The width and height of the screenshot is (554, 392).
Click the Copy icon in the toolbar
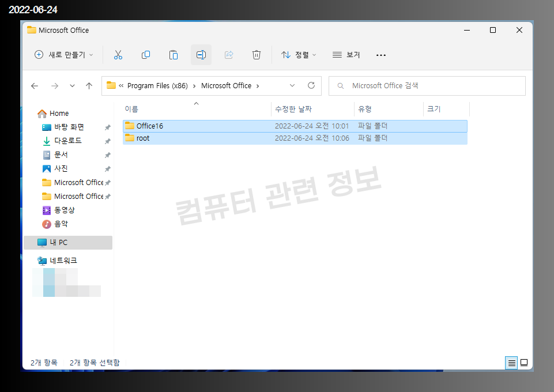click(x=146, y=55)
